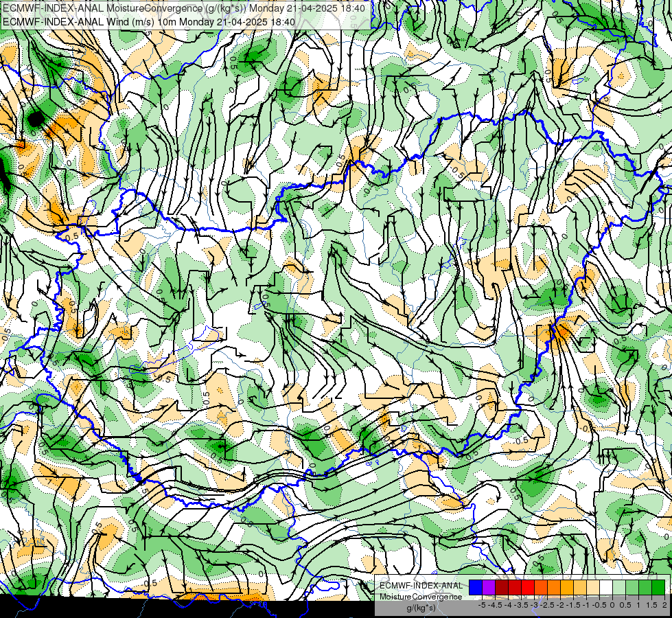The image size is (672, 618).
Task: Click 'MoistureConvergence' label in the legend
Action: (421, 597)
